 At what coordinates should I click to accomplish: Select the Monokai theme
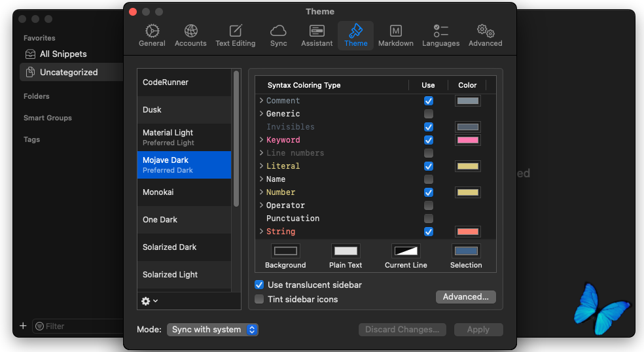184,192
